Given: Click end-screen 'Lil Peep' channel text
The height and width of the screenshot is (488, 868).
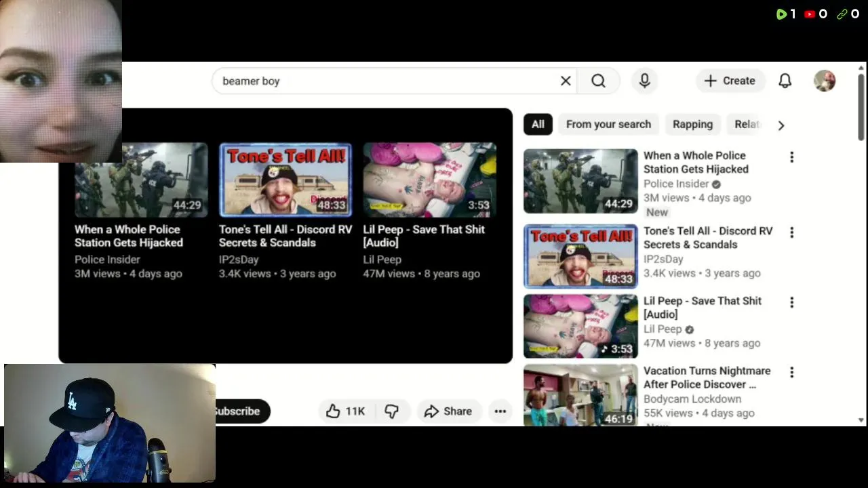Looking at the screenshot, I should click(382, 260).
